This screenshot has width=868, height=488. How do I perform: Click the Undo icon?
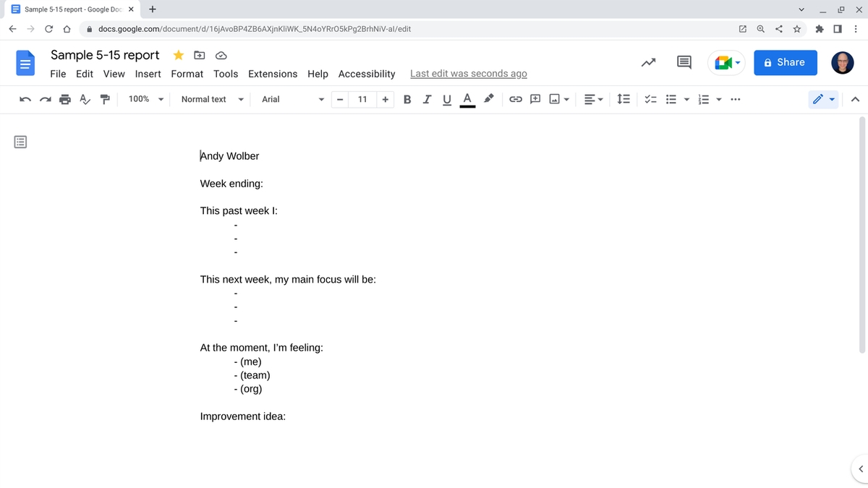click(x=25, y=99)
